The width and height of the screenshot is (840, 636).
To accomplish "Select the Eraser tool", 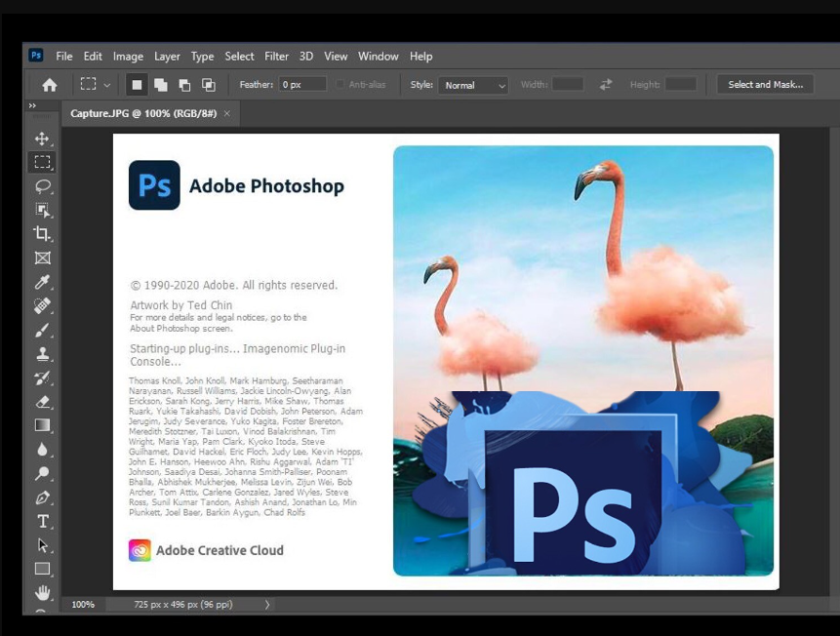I will (42, 401).
